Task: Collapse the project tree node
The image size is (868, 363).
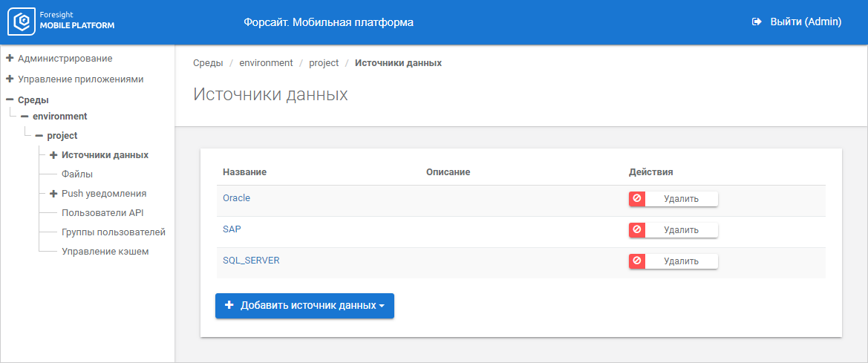Action: (39, 136)
